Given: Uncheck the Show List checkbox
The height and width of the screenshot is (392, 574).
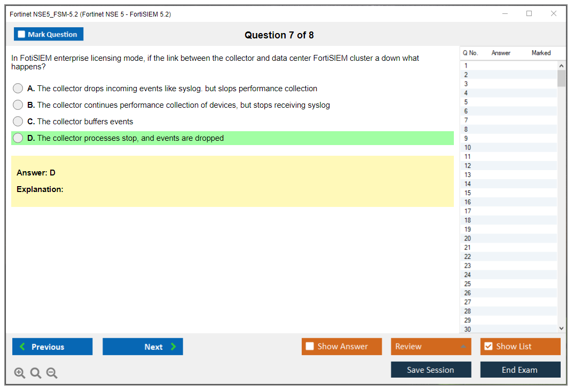Looking at the screenshot, I should [x=488, y=347].
